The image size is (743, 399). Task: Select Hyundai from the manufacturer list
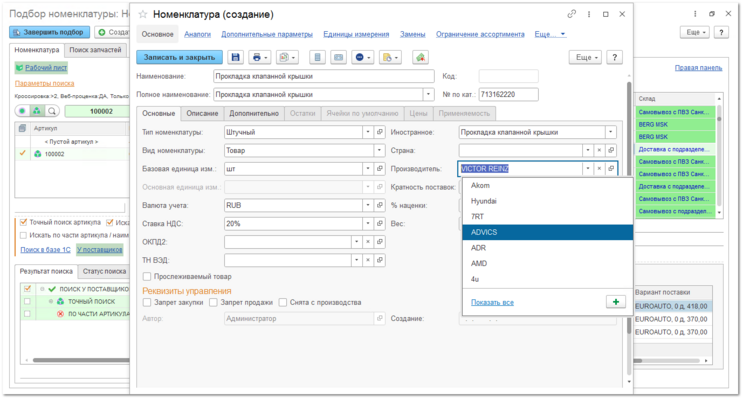[547, 201]
